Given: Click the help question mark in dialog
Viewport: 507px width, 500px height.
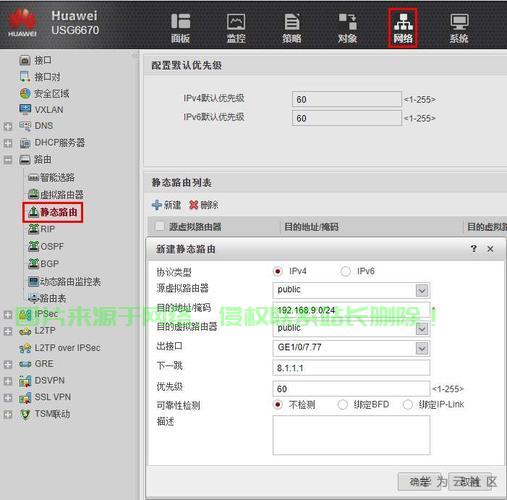Looking at the screenshot, I should [x=474, y=249].
